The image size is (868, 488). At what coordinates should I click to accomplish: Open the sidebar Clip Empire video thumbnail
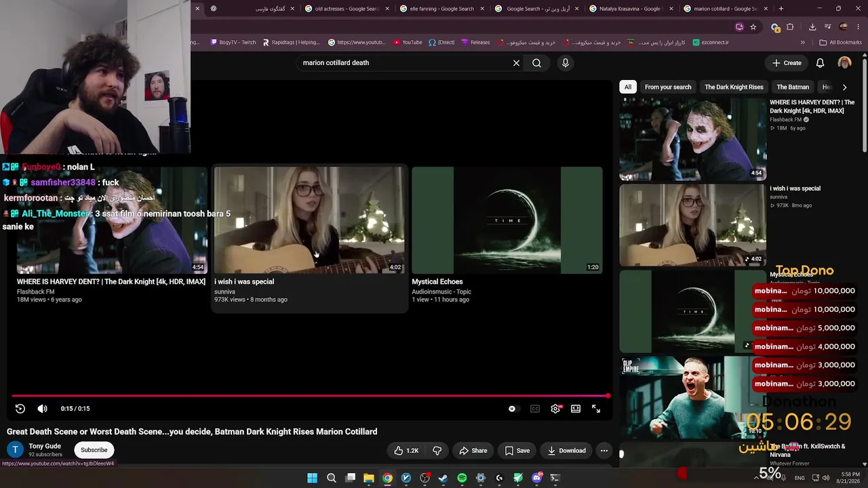pos(692,397)
